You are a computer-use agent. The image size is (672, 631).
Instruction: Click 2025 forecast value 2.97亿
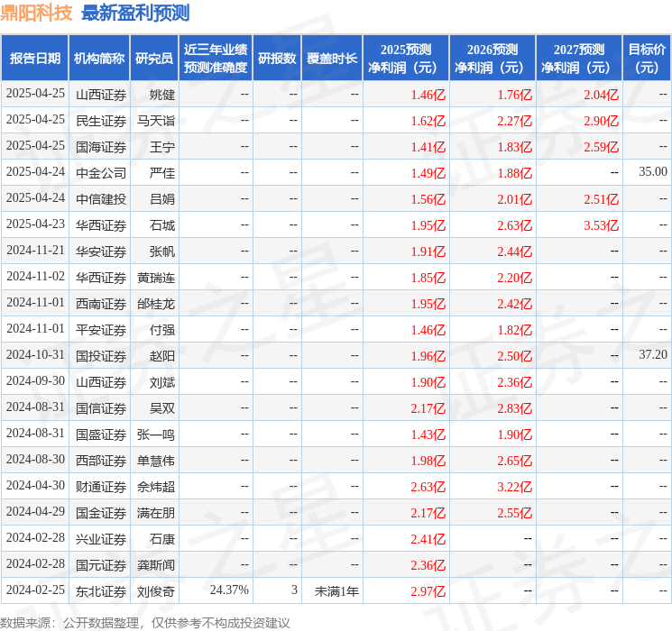point(428,591)
